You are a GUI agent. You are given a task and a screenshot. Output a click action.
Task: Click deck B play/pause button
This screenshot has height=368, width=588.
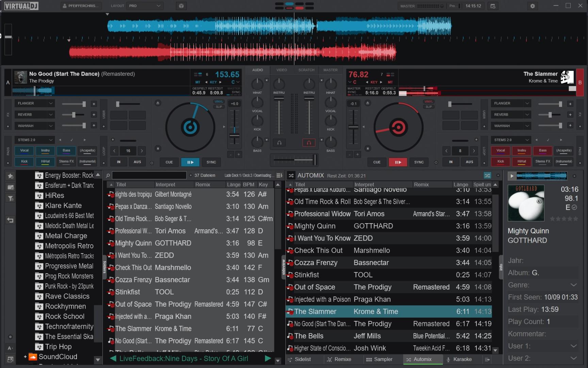(398, 162)
